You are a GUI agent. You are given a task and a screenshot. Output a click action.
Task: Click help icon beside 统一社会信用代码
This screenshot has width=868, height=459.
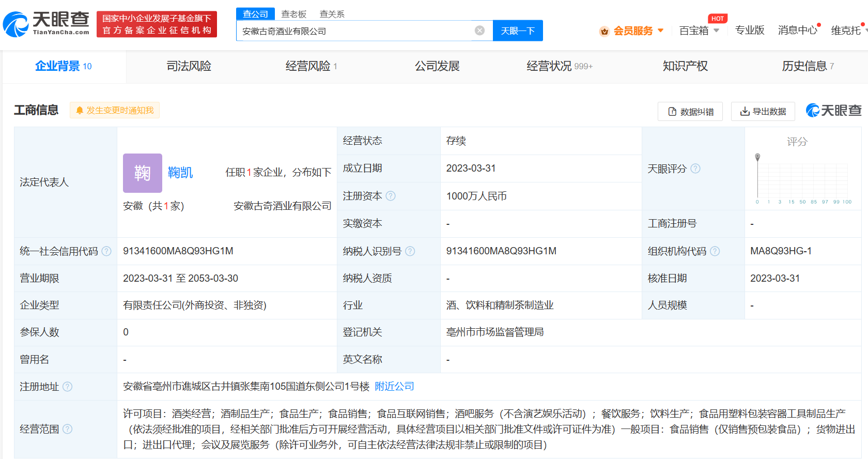pos(106,251)
